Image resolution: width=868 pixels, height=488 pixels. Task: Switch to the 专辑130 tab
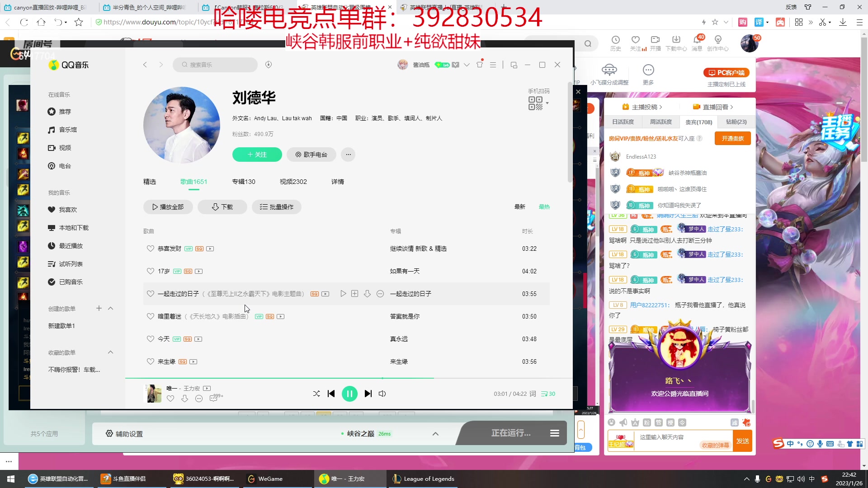[243, 182]
